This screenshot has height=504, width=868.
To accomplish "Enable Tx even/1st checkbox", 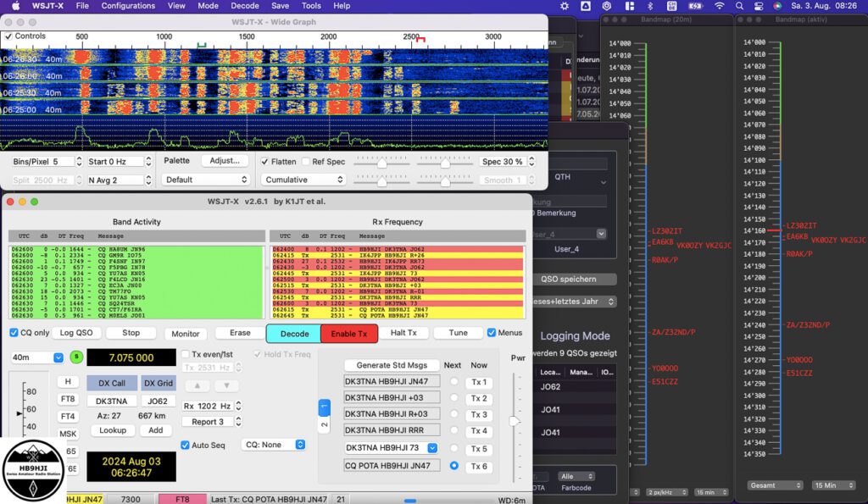I will tap(186, 354).
